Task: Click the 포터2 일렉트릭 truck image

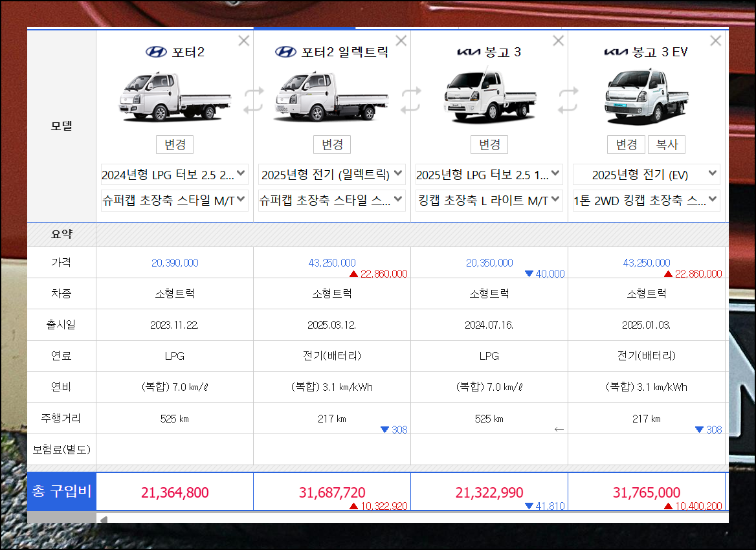Action: [331, 97]
